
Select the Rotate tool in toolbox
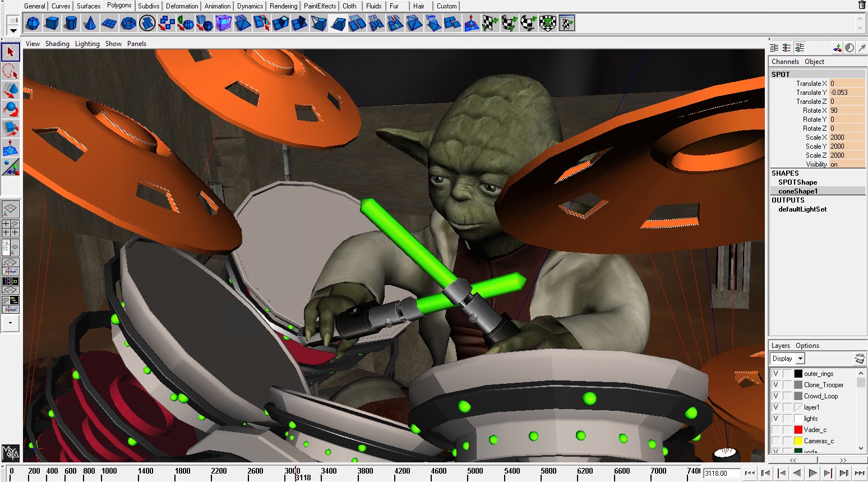pyautogui.click(x=11, y=109)
